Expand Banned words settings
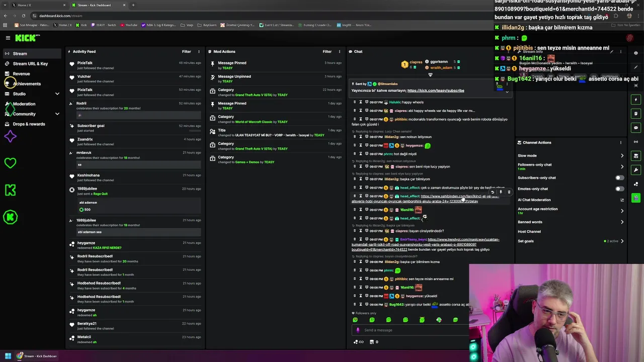 622,222
